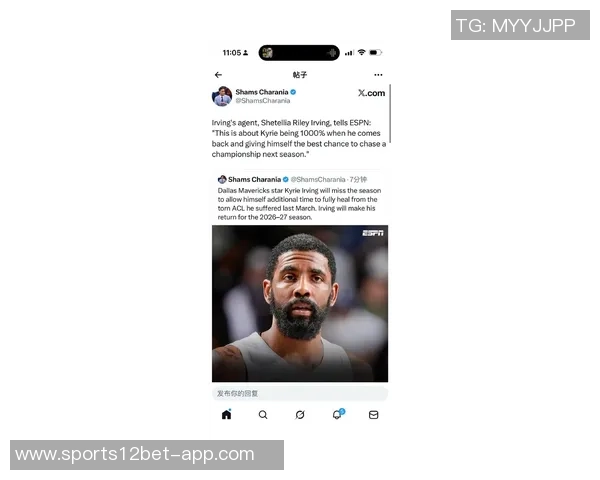This screenshot has width=600, height=480.
Task: Tap the back arrow icon
Action: (x=218, y=75)
